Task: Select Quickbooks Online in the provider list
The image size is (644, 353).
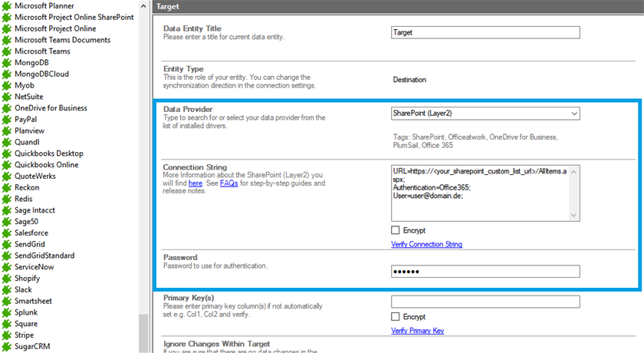Action: (46, 164)
